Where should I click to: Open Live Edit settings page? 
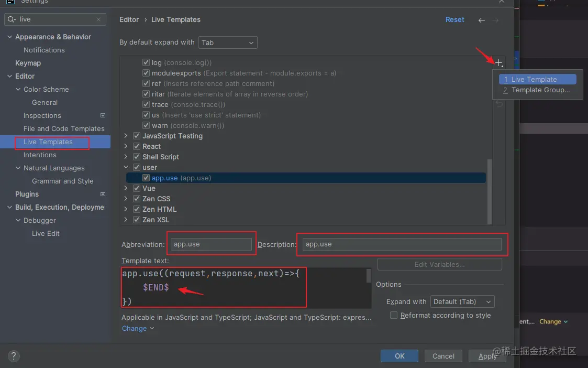tap(46, 234)
